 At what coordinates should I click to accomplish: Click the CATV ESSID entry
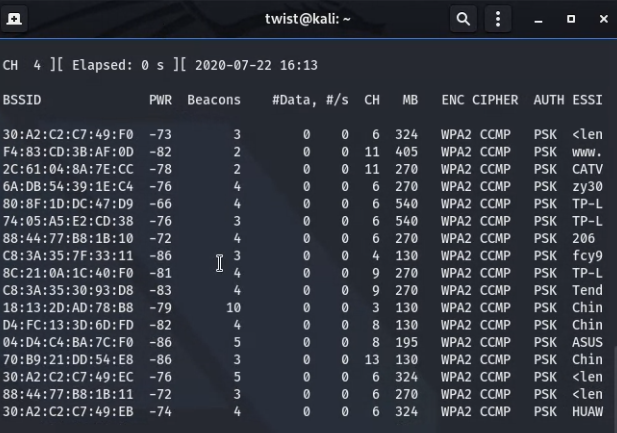[x=587, y=169]
